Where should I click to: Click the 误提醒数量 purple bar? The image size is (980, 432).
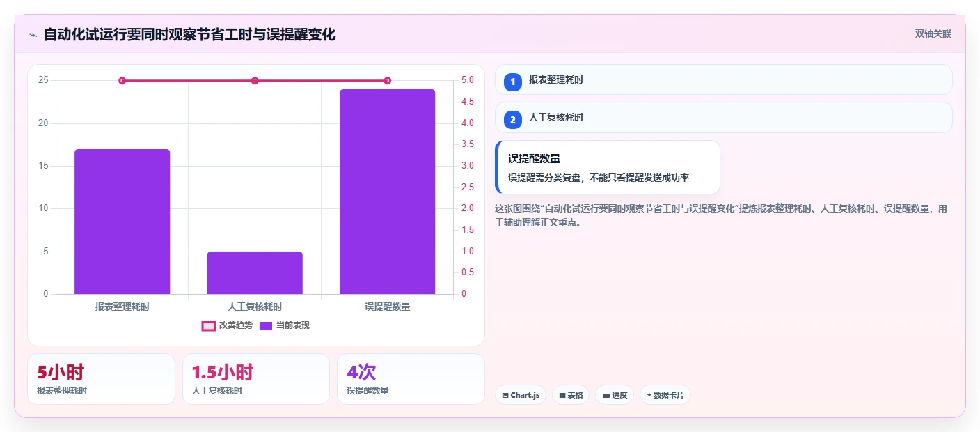387,192
